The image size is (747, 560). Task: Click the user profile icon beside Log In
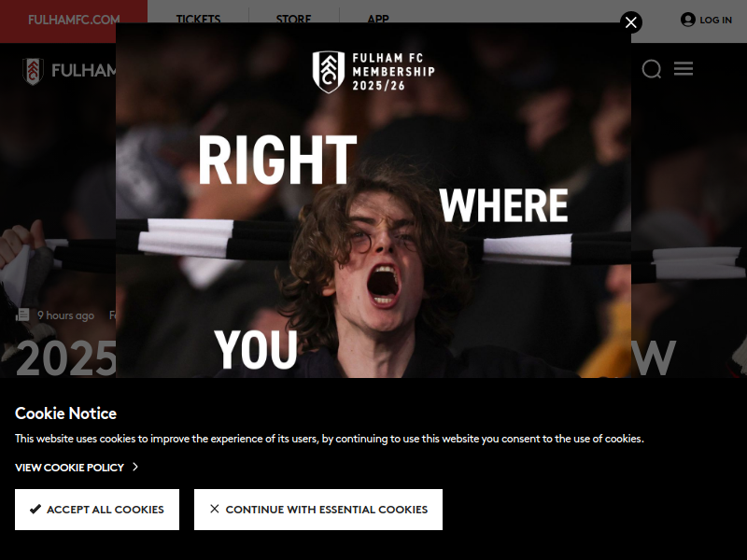[687, 20]
